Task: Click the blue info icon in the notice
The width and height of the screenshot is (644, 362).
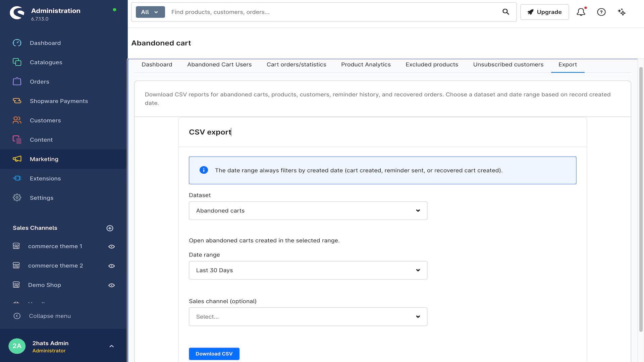Action: tap(204, 170)
